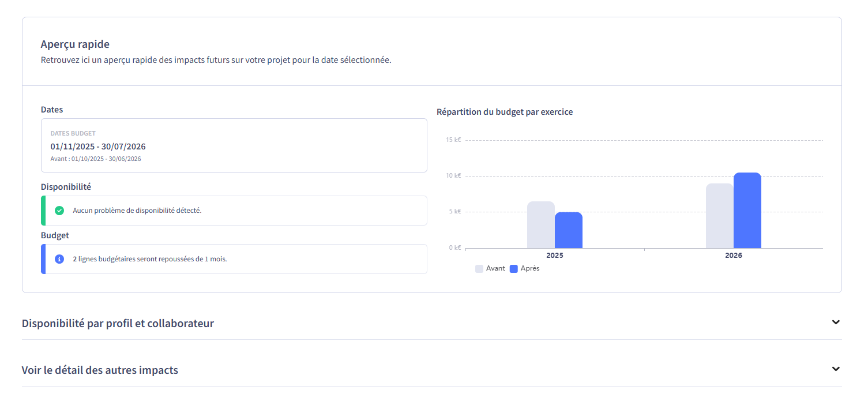Select the 2026 'Avant' grey bar
This screenshot has height=405, width=868.
[x=719, y=216]
